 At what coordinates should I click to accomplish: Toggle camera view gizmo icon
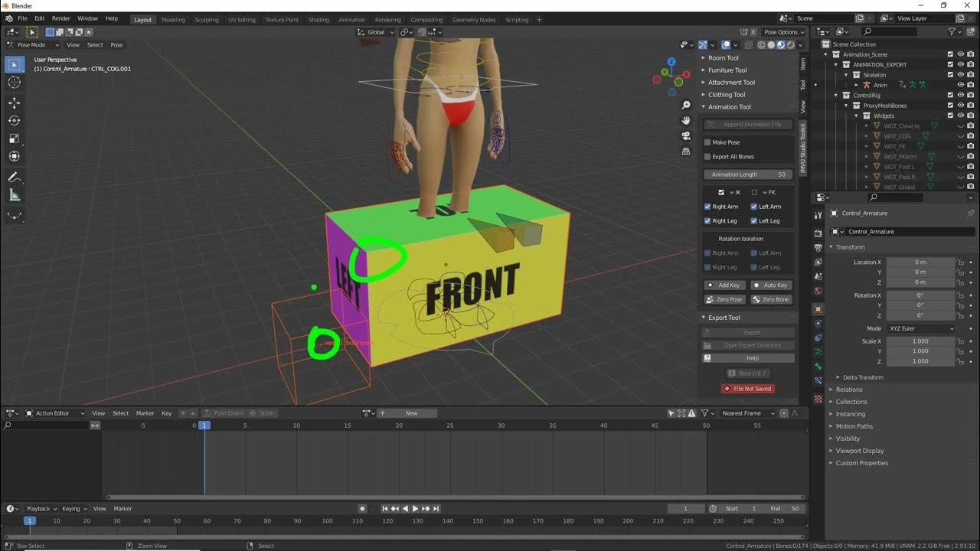pyautogui.click(x=686, y=135)
